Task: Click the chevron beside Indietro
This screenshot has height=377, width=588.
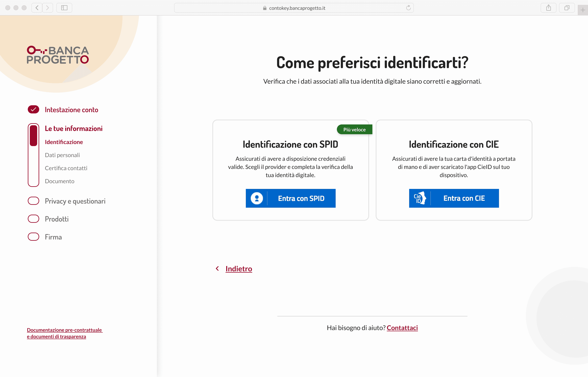Action: pos(217,269)
